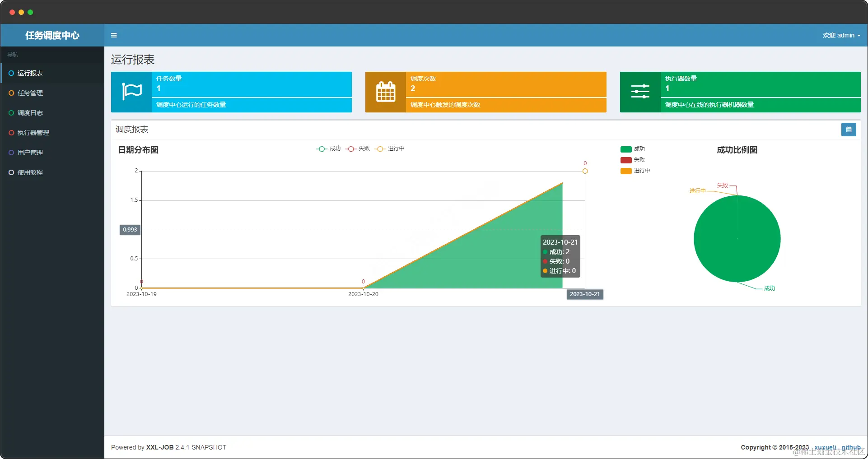Toggle red 失败 swatch in pie legend
This screenshot has height=459, width=868.
626,160
